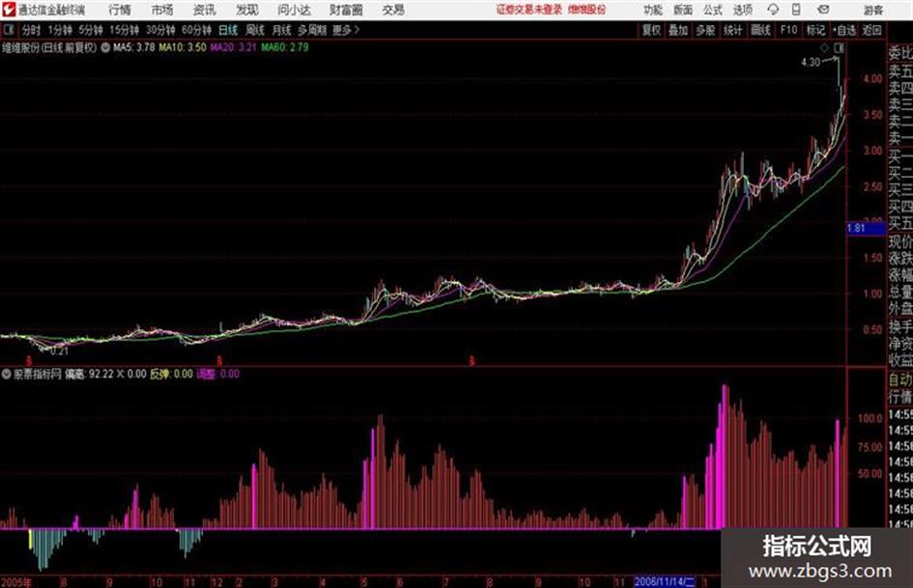Click the MA10: 3.50 indicator label
The image size is (913, 588).
click(183, 47)
